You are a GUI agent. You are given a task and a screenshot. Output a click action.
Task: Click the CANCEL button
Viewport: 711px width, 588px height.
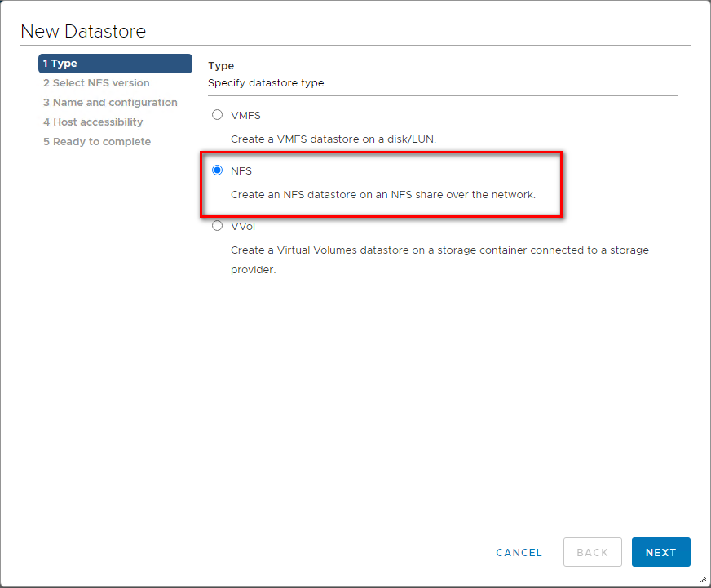click(x=519, y=552)
